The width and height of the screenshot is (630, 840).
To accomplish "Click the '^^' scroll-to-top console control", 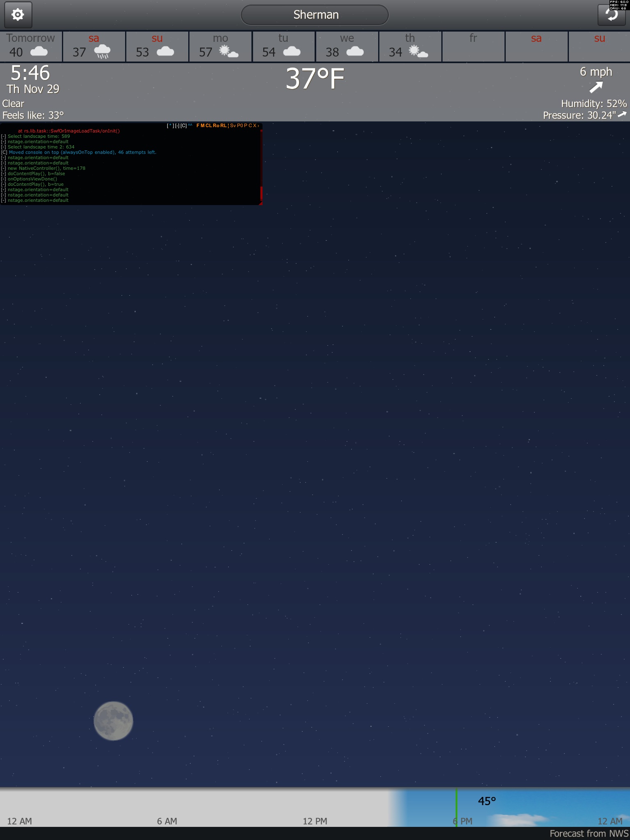I will point(190,126).
